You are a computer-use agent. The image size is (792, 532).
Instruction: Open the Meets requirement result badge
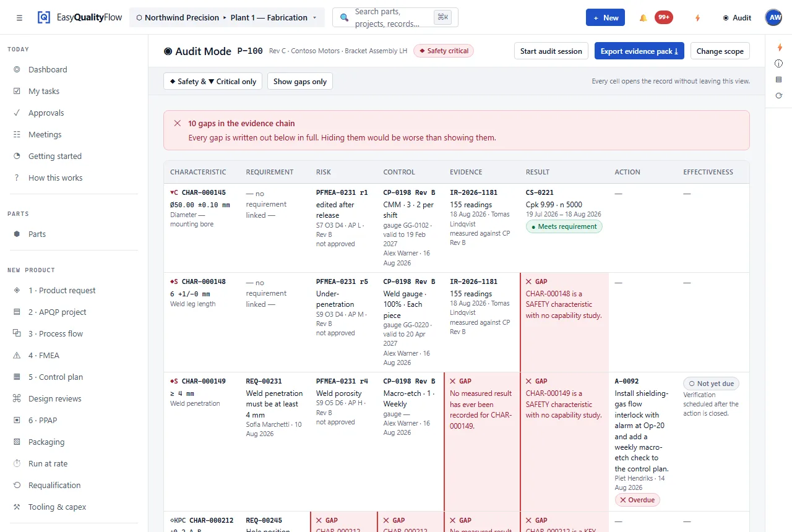(x=564, y=226)
